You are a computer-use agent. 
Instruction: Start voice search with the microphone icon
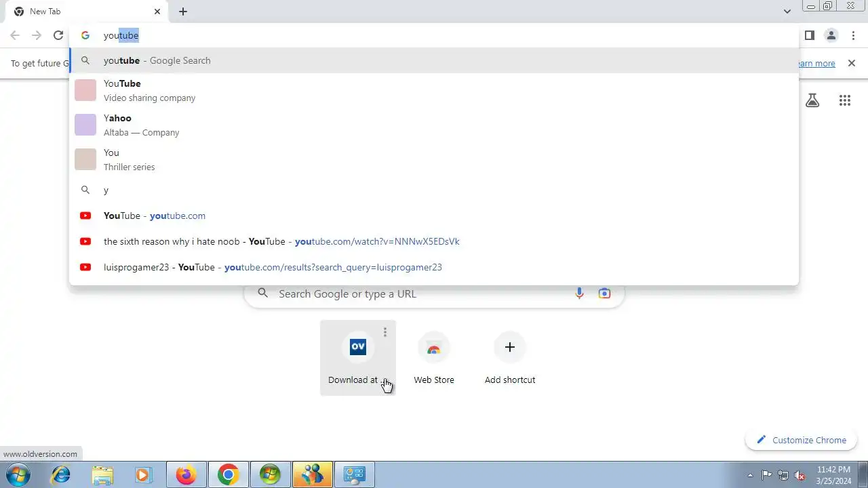[x=579, y=293]
